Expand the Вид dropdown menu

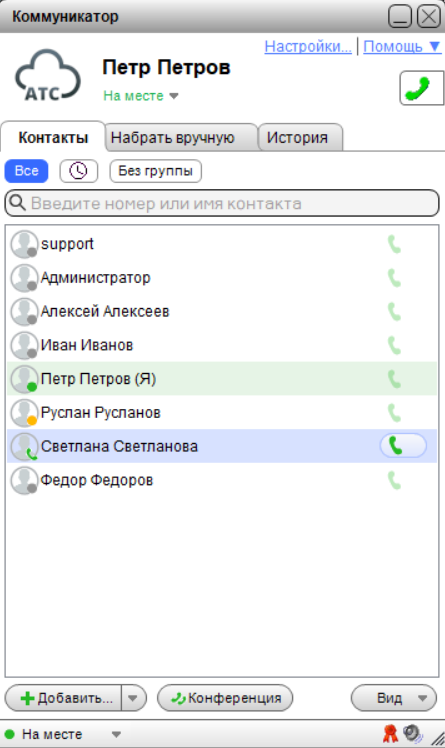pos(394,698)
